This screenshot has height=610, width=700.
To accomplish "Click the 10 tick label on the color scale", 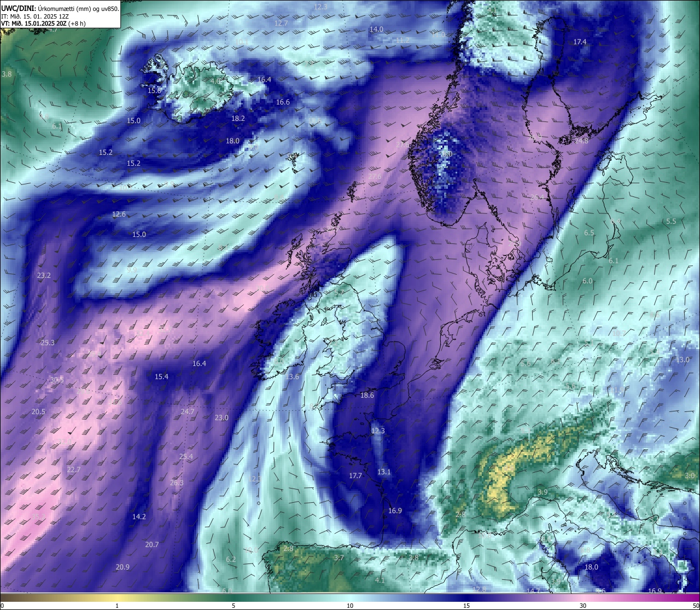I will coord(350,606).
